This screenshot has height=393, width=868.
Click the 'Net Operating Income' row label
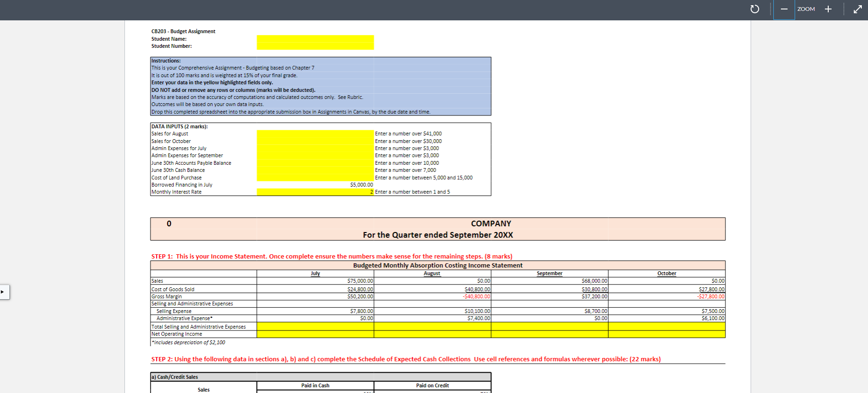(x=177, y=334)
